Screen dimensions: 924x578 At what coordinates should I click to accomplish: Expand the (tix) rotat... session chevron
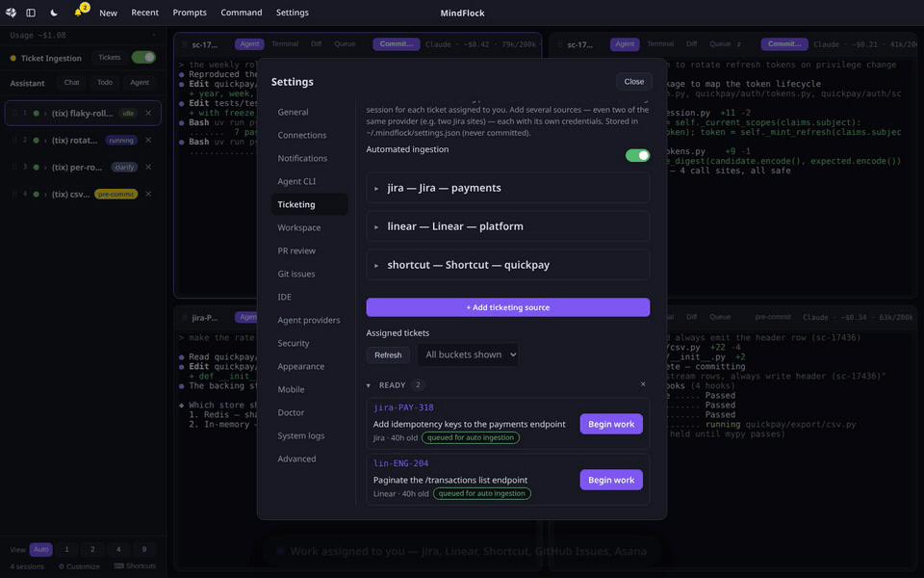[x=45, y=141]
